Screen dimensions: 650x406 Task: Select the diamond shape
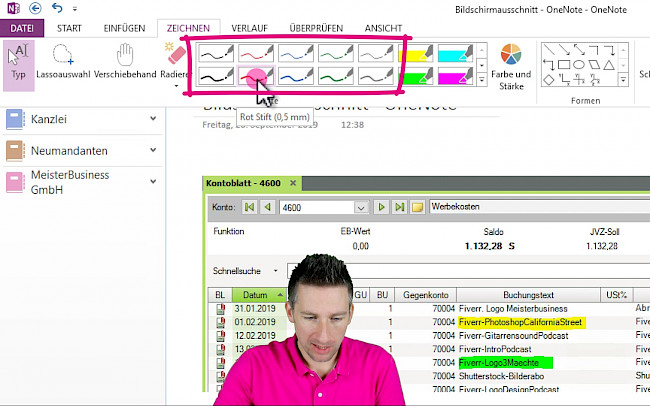(x=549, y=79)
